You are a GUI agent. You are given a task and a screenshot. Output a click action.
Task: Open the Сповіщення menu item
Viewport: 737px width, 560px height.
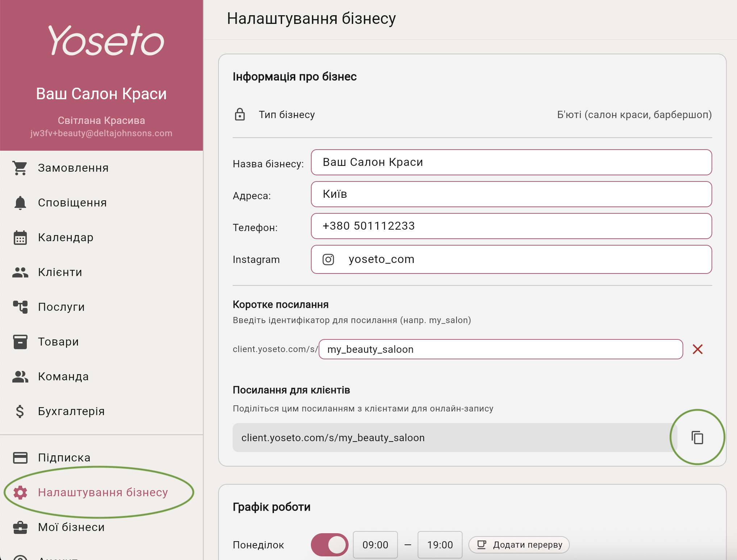coord(101,203)
